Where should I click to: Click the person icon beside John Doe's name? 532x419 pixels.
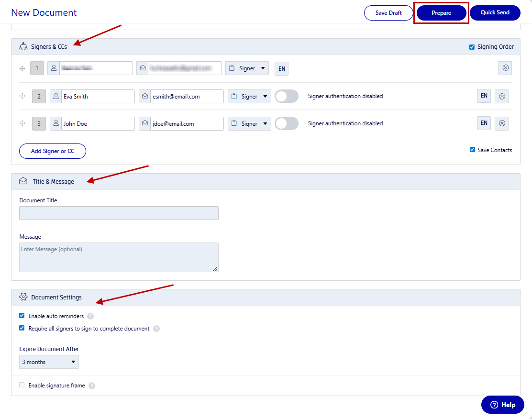pyautogui.click(x=55, y=123)
